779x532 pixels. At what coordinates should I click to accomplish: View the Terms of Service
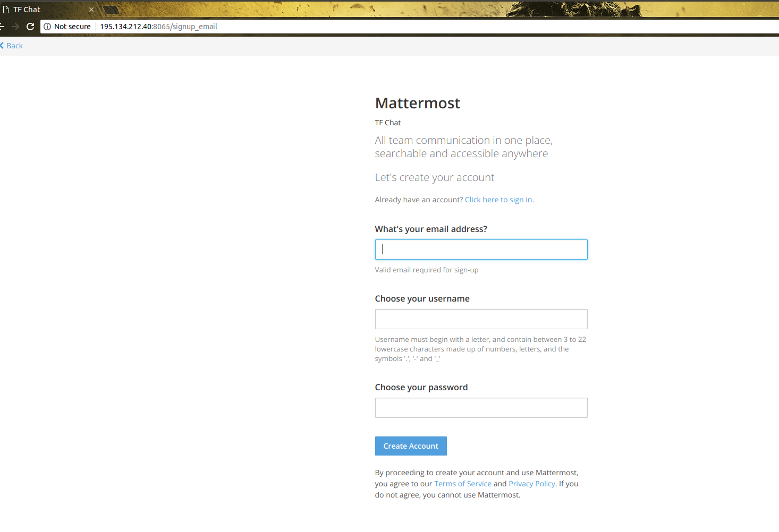coord(462,483)
